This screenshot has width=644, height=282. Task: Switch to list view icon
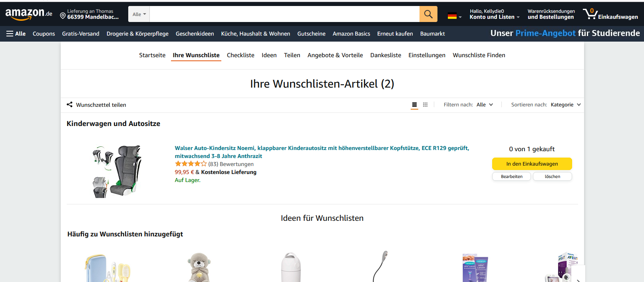(414, 105)
